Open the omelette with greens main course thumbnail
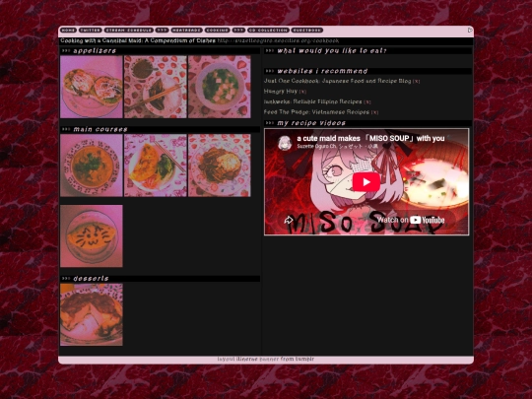This screenshot has height=399, width=532. pos(156,166)
